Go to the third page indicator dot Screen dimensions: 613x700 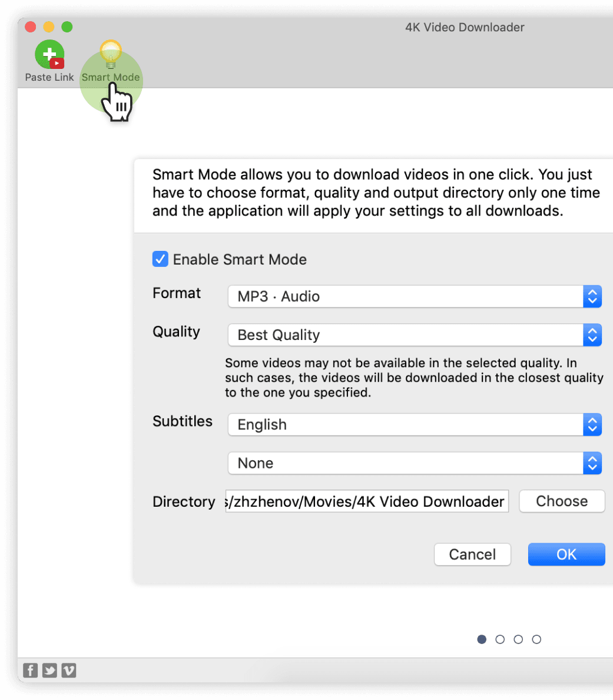[518, 639]
